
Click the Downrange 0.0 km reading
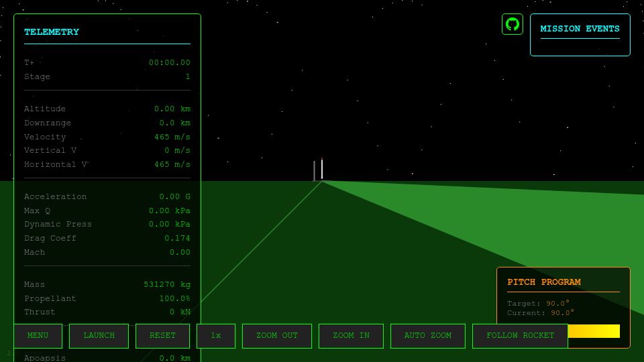tap(107, 123)
